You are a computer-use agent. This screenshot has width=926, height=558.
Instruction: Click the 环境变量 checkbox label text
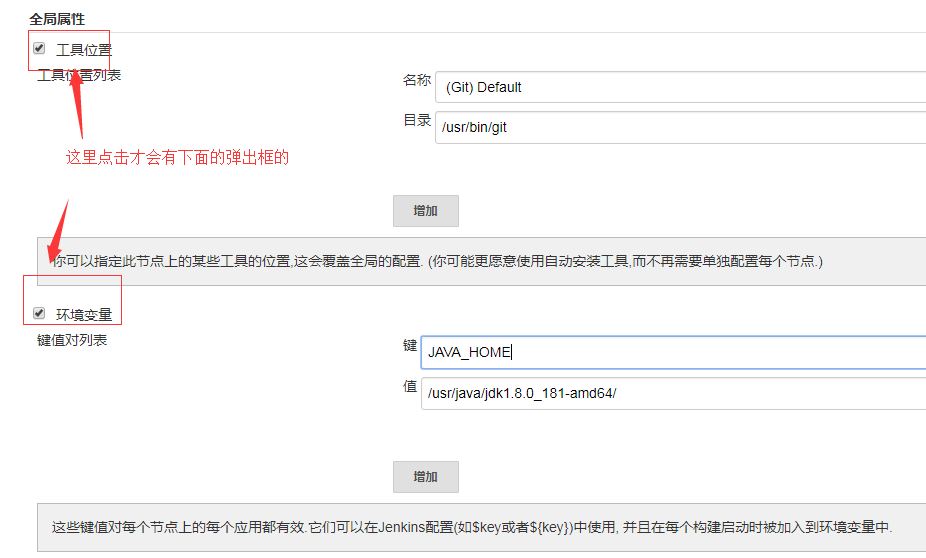[84, 315]
